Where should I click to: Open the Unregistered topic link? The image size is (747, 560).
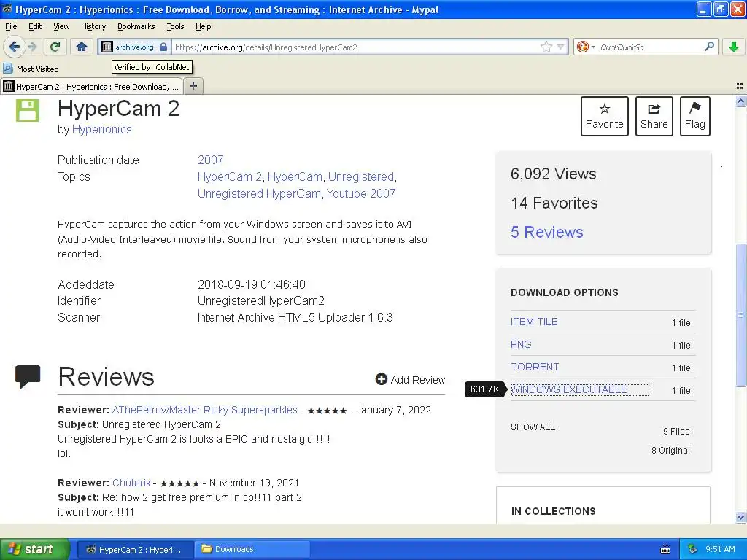361,176
